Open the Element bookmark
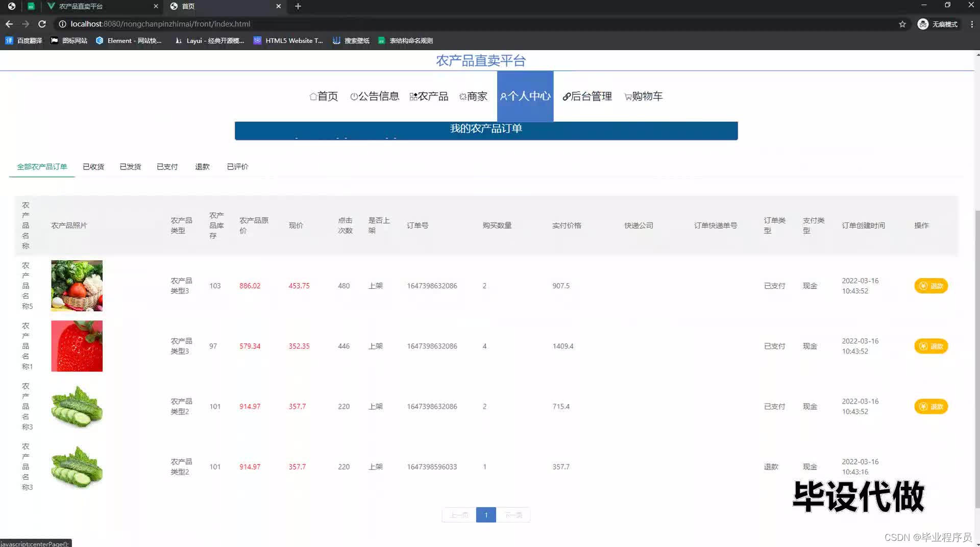Viewport: 980px width, 547px height. (x=129, y=40)
